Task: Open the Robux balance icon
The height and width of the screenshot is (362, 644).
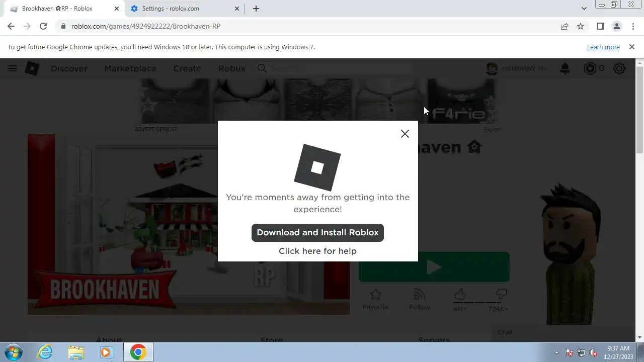Action: pyautogui.click(x=590, y=68)
